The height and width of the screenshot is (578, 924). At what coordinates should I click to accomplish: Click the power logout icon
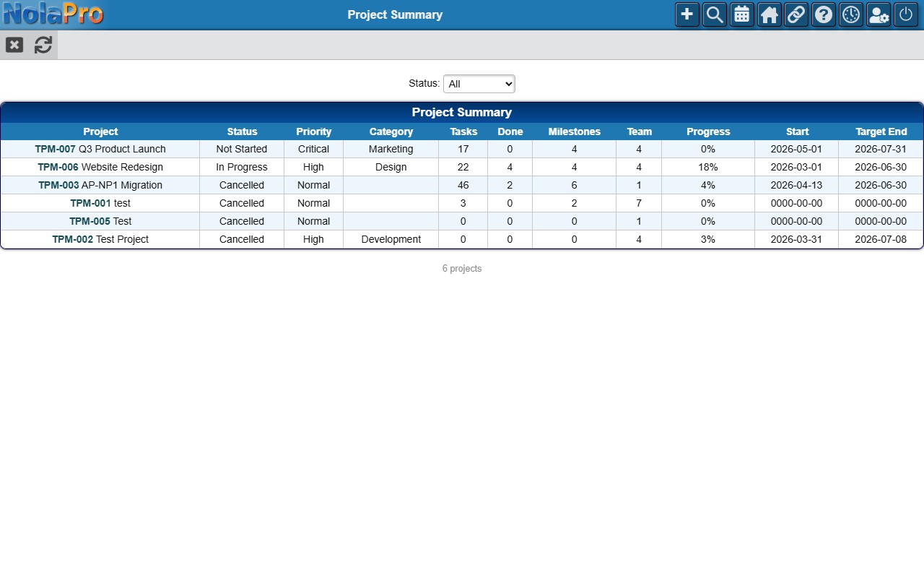[906, 14]
